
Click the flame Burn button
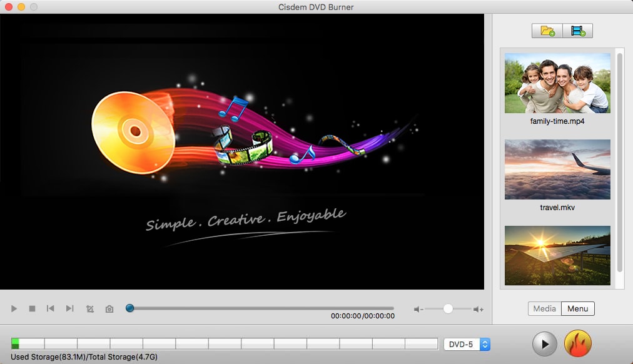coord(578,344)
